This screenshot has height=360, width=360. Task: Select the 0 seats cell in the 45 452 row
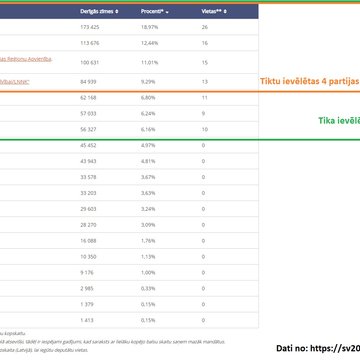(203, 145)
